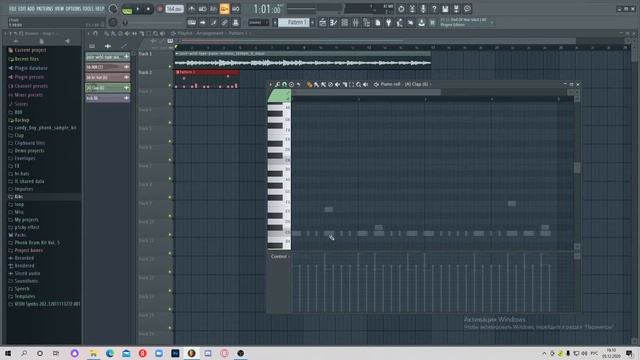Open the Piano roll from main toolbar
Screen dimensions: 640x360
click(333, 22)
